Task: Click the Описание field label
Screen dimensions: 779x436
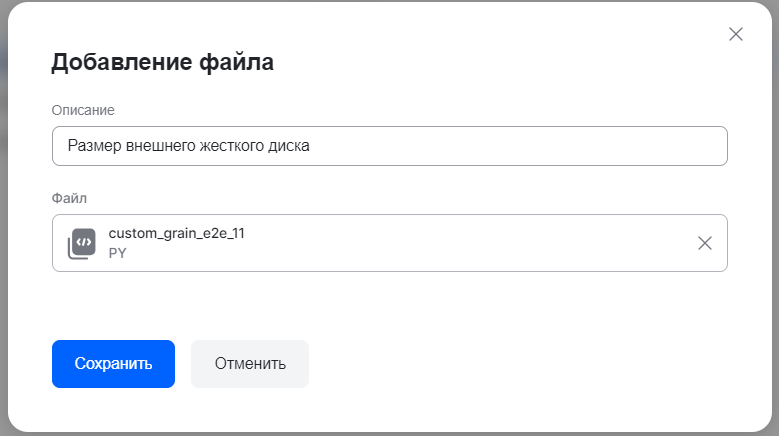Action: pyautogui.click(x=83, y=109)
